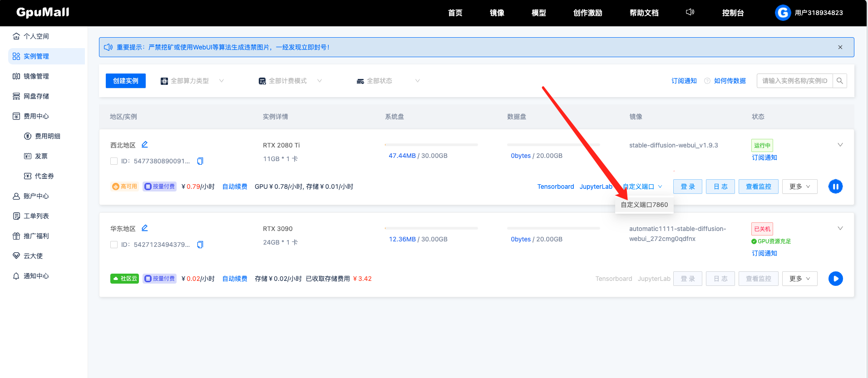This screenshot has width=868, height=378.
Task: Click the 12.36MB system disk usage
Action: pyautogui.click(x=402, y=239)
